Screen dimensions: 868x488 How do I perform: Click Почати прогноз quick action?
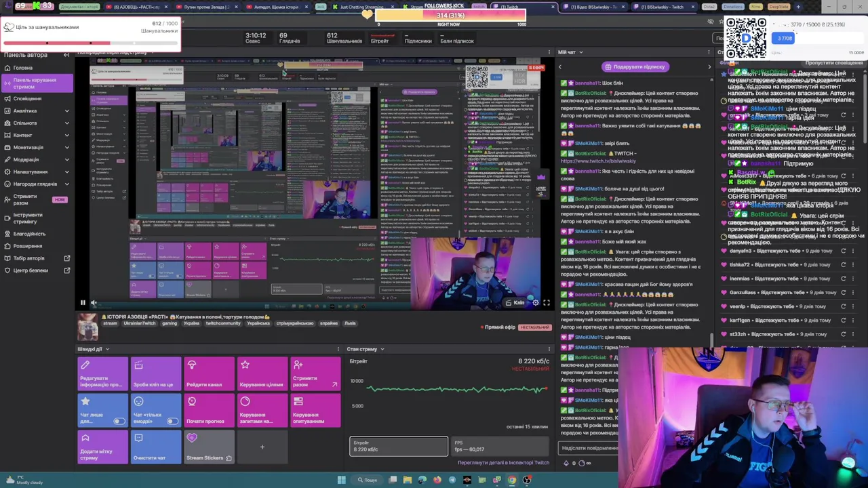click(209, 411)
